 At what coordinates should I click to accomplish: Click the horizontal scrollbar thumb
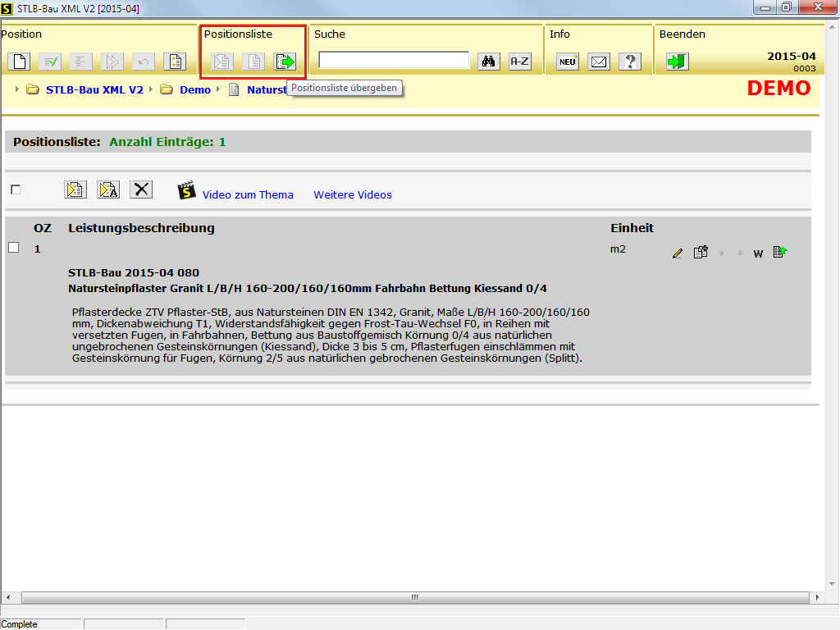pyautogui.click(x=415, y=597)
